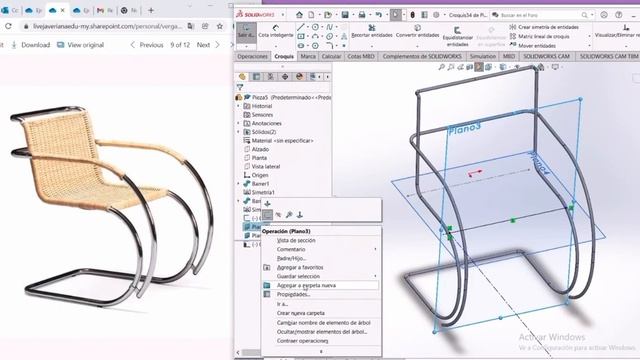The image size is (640, 360).
Task: Select the Circle sketch tool
Action: [x=315, y=27]
